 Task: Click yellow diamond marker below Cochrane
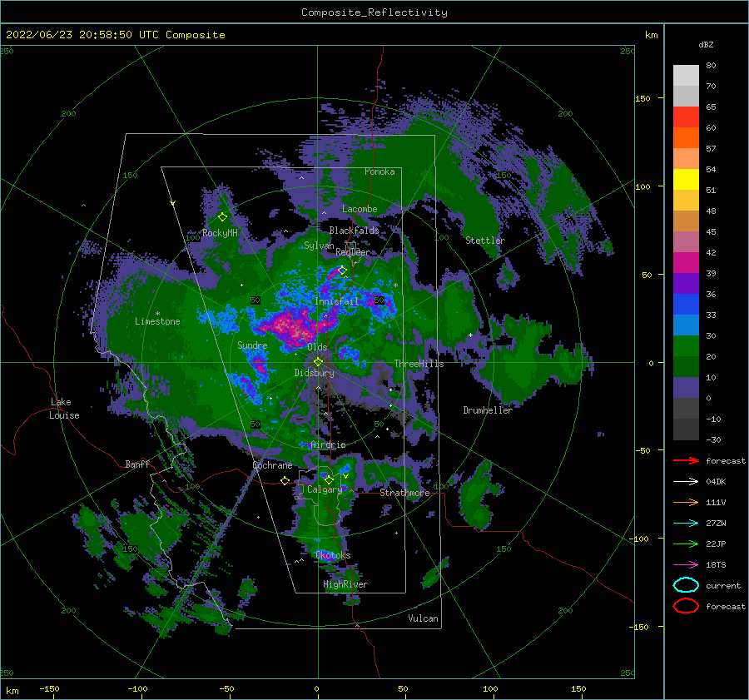click(x=285, y=480)
